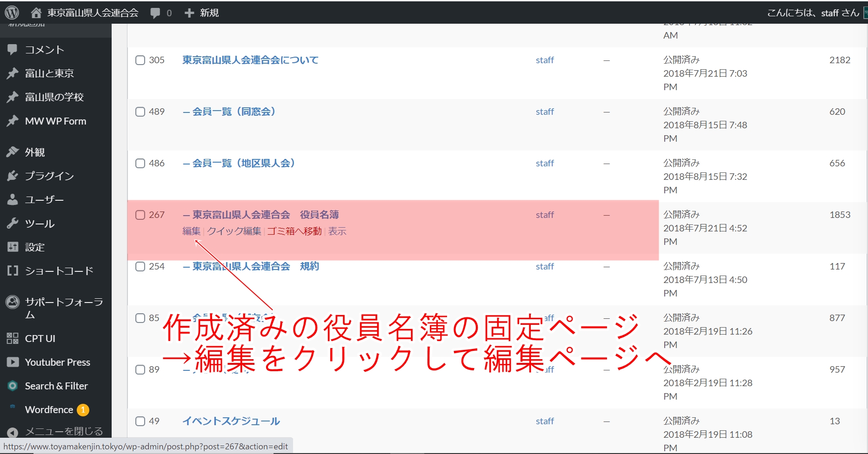Click view count 957 in row 89
The height and width of the screenshot is (454, 868).
tap(837, 369)
